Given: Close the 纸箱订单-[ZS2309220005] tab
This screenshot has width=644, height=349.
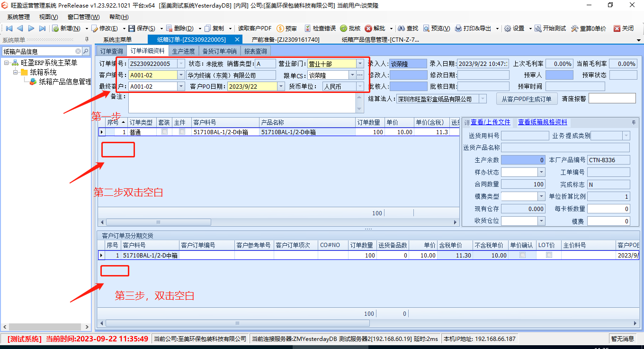Looking at the screenshot, I should click(237, 39).
